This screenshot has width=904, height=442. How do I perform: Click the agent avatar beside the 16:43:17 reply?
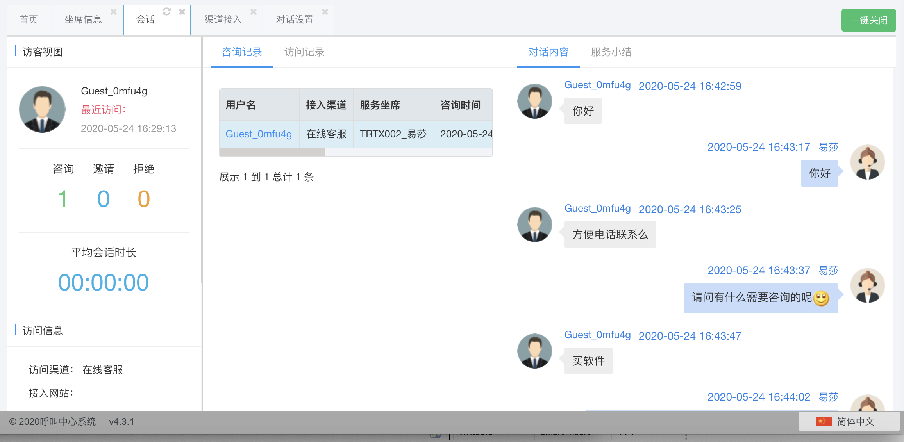[x=867, y=162]
